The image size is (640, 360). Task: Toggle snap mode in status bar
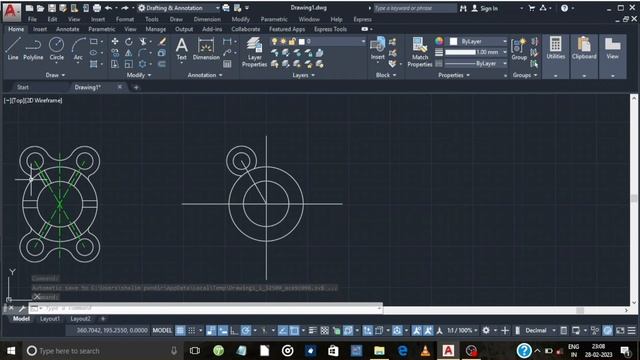pyautogui.click(x=191, y=330)
